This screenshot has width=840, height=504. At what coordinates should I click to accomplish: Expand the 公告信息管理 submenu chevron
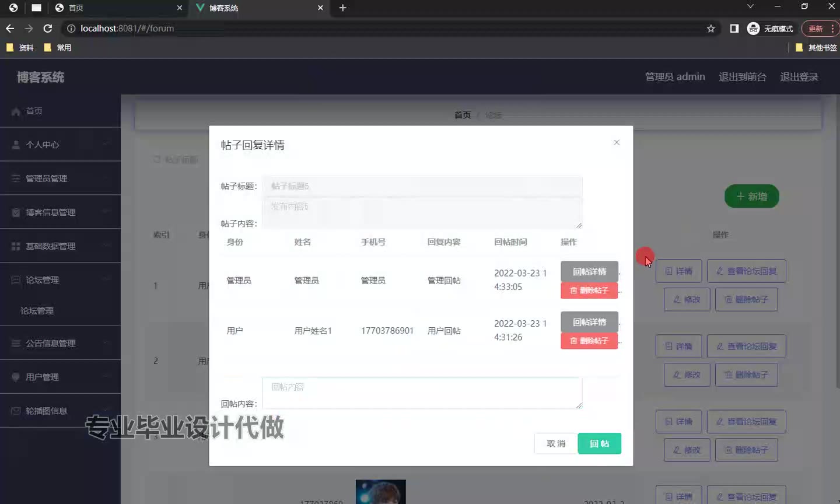click(106, 344)
